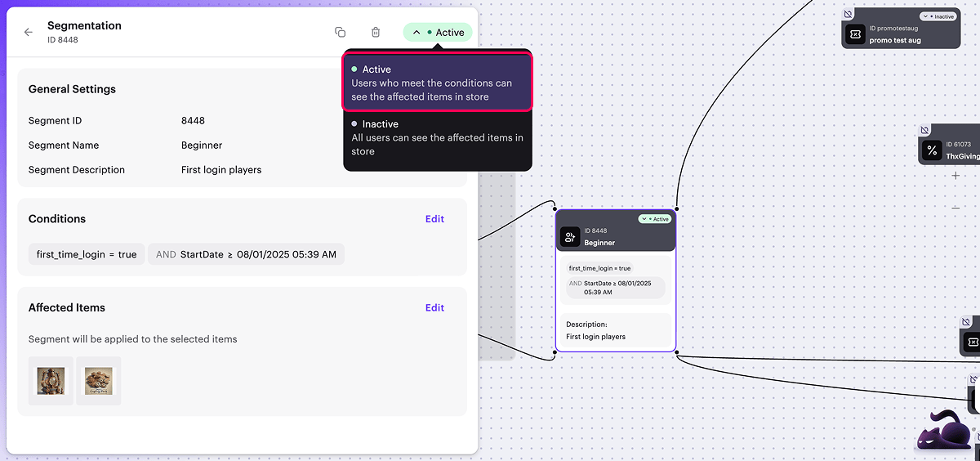The height and width of the screenshot is (461, 980).
Task: Click hidden-eye icon above ThxGiving node
Action: pyautogui.click(x=924, y=131)
